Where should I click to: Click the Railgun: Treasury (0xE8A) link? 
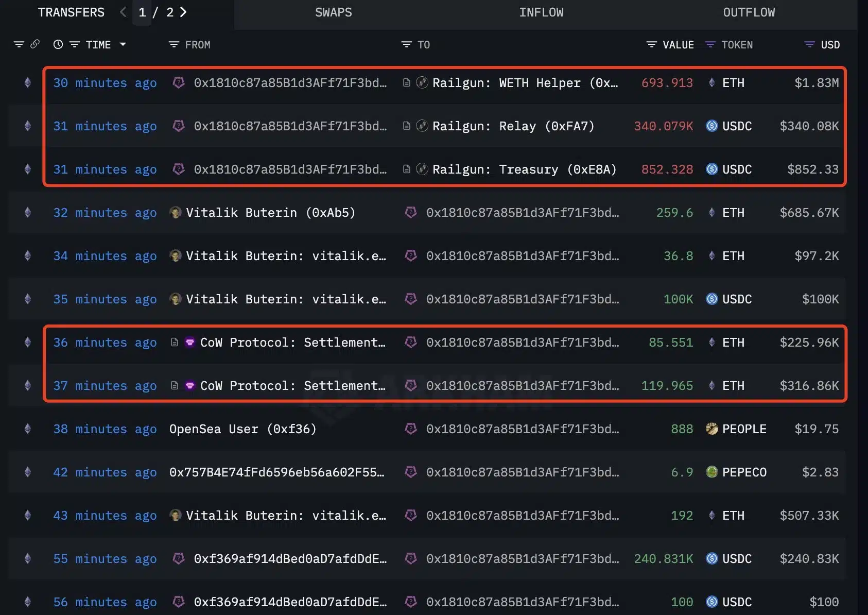(524, 169)
